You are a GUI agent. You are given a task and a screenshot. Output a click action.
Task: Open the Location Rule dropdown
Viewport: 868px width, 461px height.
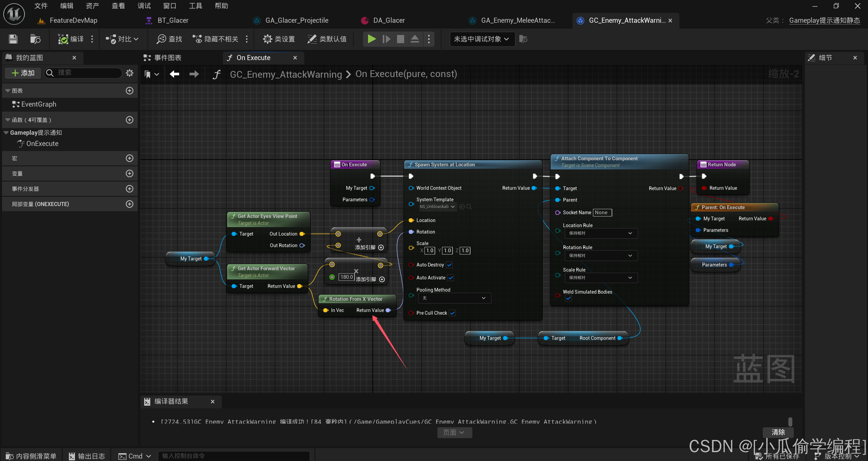pos(600,233)
